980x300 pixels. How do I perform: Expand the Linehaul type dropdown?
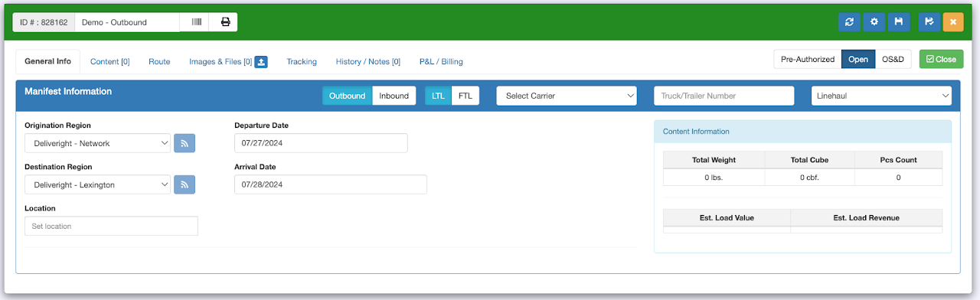[x=881, y=96]
